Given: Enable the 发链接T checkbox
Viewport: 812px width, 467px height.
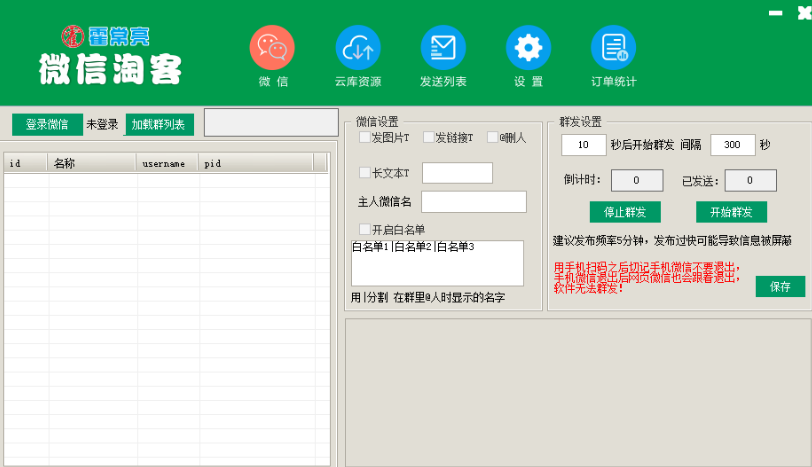Looking at the screenshot, I should [x=428, y=137].
